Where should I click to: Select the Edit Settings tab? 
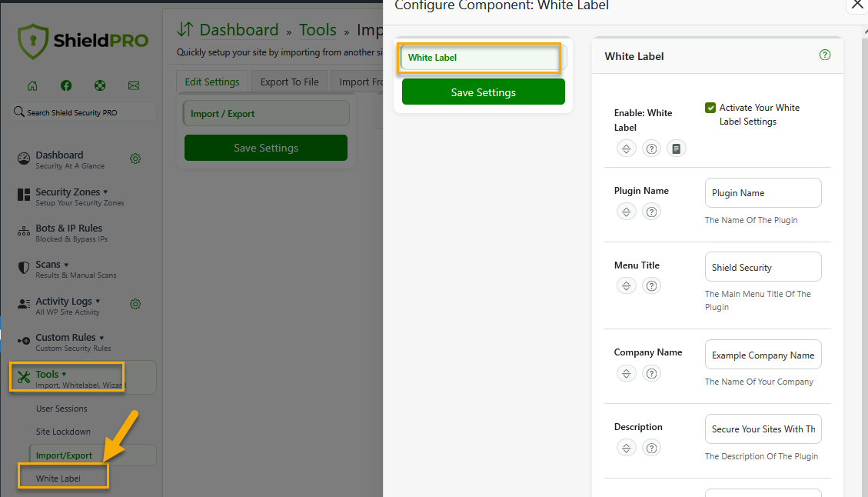212,81
